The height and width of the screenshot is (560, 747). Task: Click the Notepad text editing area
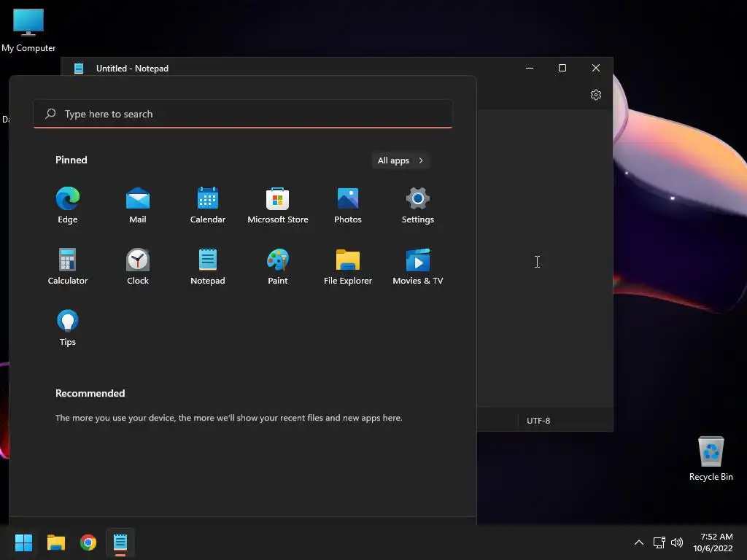pyautogui.click(x=544, y=258)
